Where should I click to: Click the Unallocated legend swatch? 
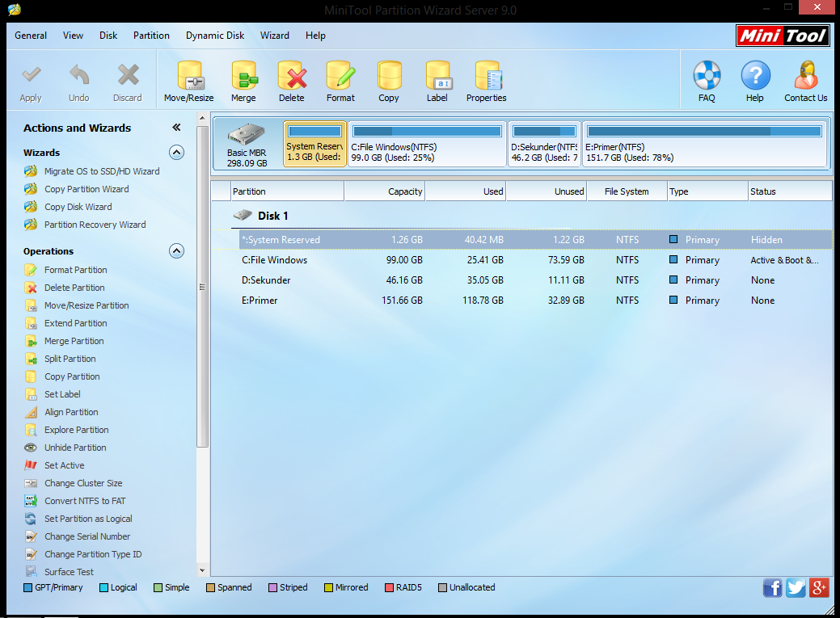(443, 587)
